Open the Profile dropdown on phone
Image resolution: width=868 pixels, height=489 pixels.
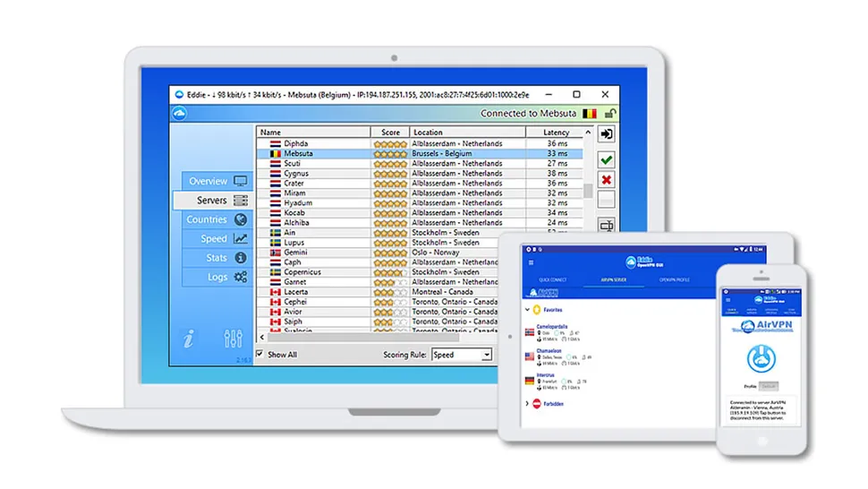pos(768,386)
